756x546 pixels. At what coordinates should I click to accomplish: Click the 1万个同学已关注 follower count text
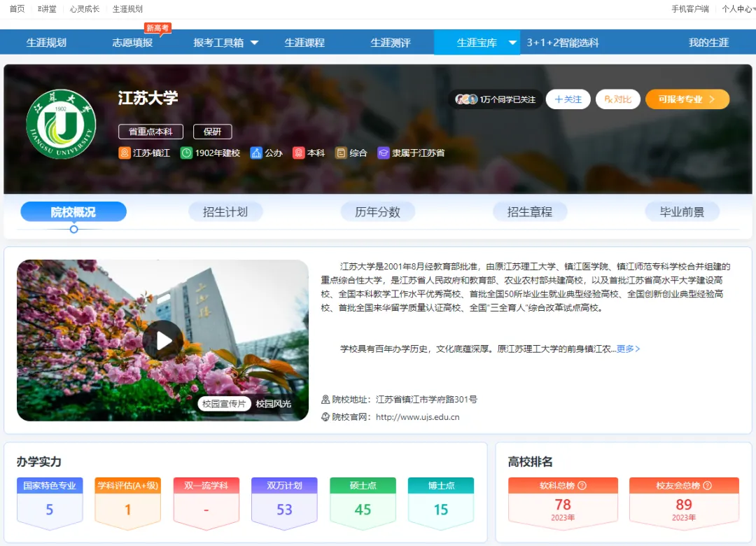(x=507, y=99)
